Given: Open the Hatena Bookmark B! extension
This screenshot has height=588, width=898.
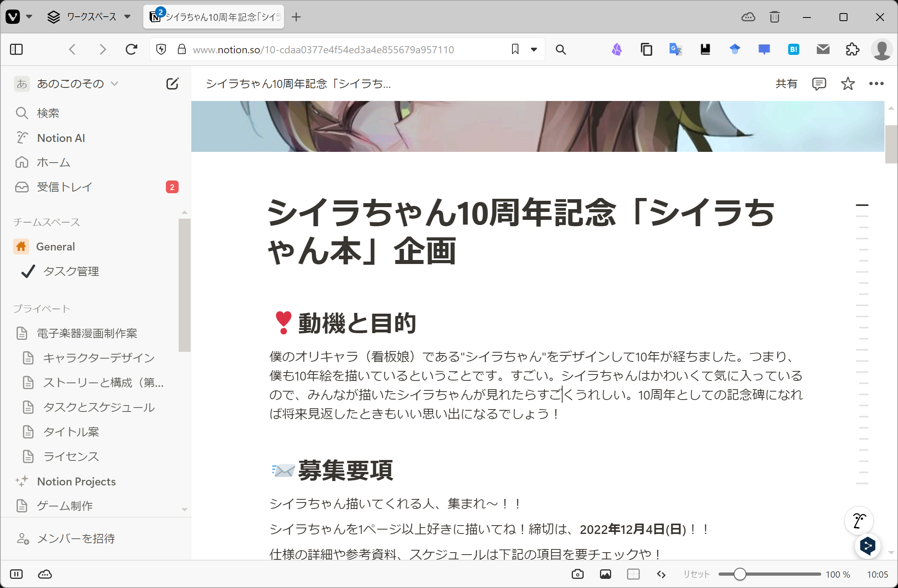Looking at the screenshot, I should pyautogui.click(x=793, y=49).
